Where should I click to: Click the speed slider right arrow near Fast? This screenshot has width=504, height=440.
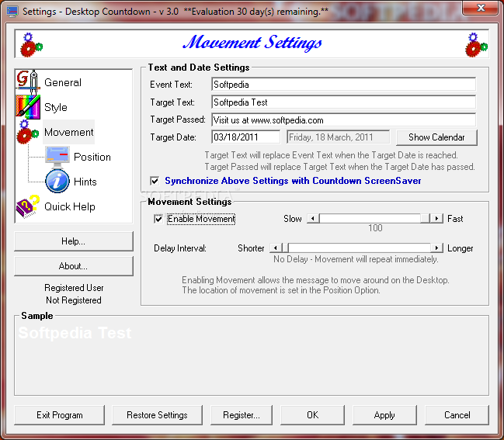[436, 219]
